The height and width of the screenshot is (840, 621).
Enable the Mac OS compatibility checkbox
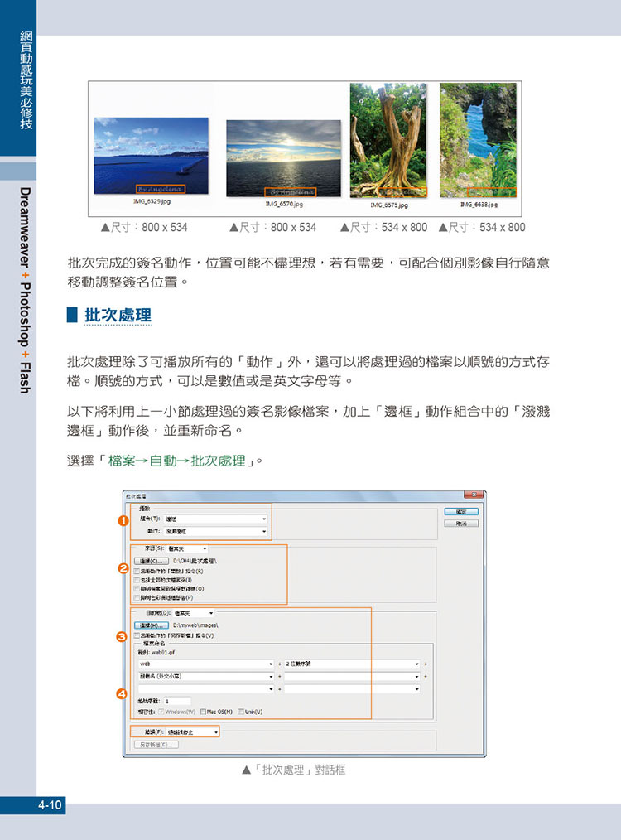coord(204,711)
